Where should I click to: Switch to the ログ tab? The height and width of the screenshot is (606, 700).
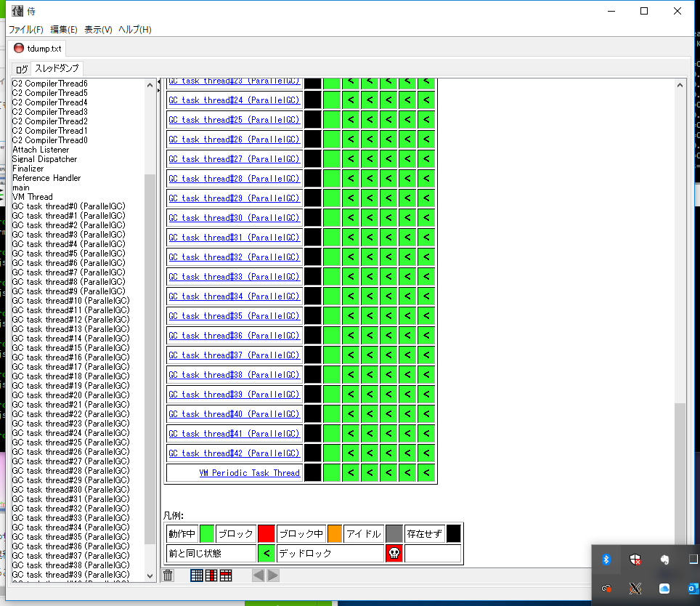[x=22, y=69]
